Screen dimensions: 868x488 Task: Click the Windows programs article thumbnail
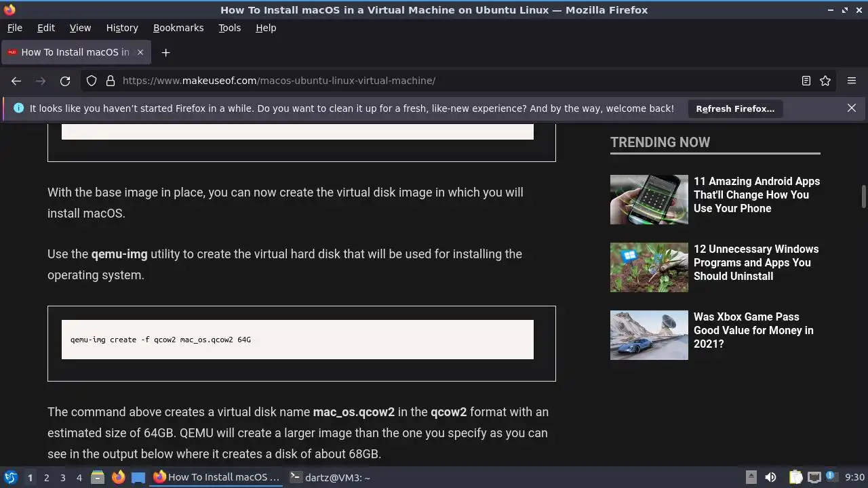pos(649,267)
